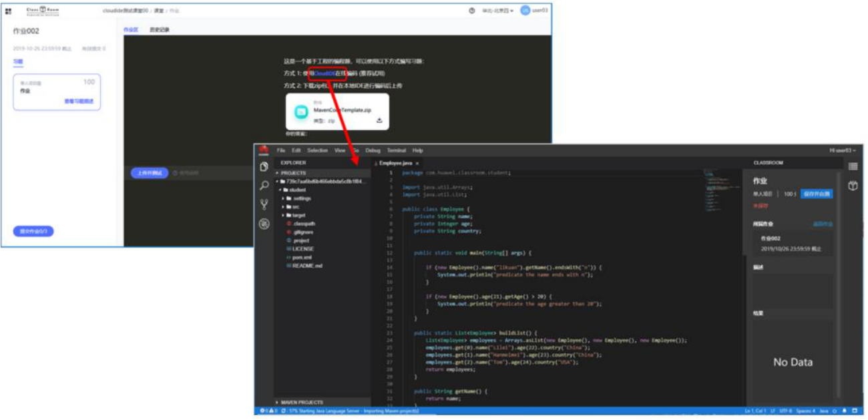
Task: Click Ln 1, Col 1 in status bar
Action: click(756, 410)
